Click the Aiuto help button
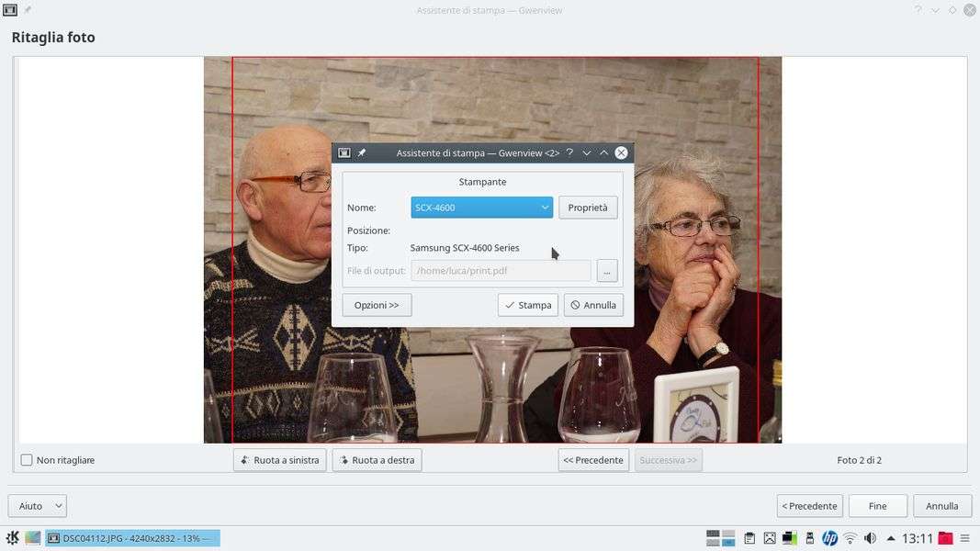This screenshot has width=980, height=551. click(x=30, y=506)
